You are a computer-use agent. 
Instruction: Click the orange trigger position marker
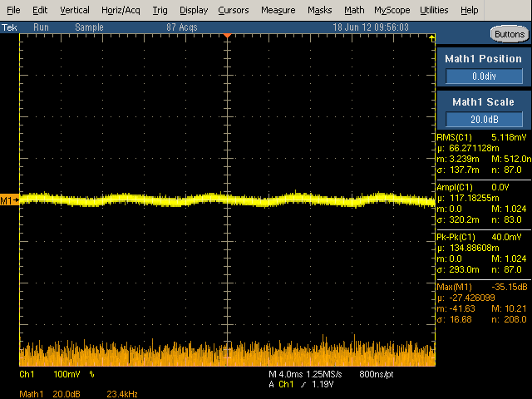point(227,36)
